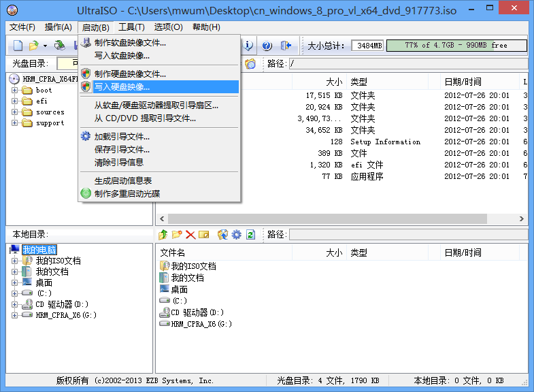Expand the 桌面 tree node
Viewport: 534px width, 392px height.
(14, 282)
